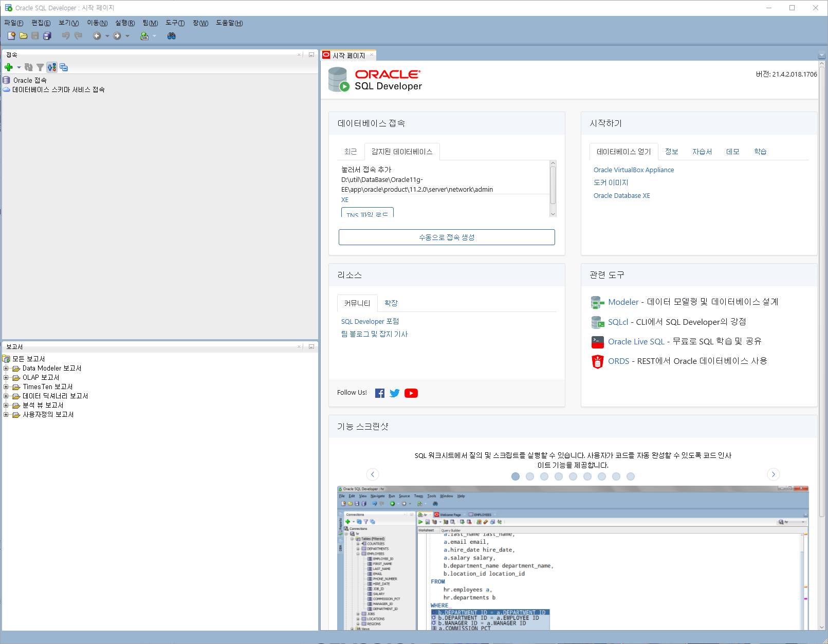Click the Collapse All icon in 접속 panel
The image size is (828, 644).
(x=64, y=67)
